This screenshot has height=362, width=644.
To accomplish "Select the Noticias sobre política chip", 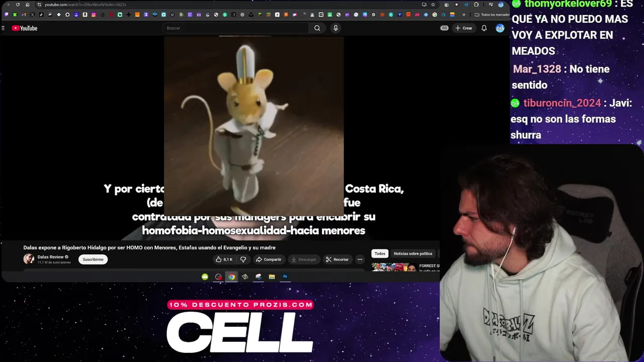I will click(413, 253).
